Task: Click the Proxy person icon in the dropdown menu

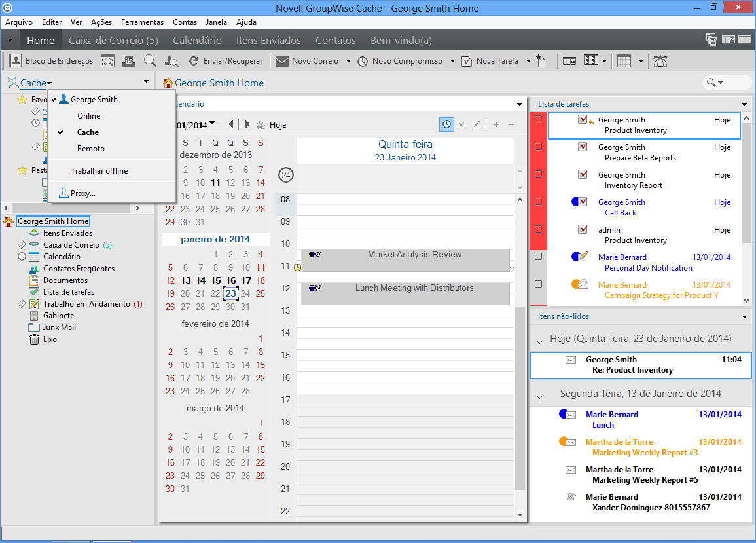Action: (63, 193)
